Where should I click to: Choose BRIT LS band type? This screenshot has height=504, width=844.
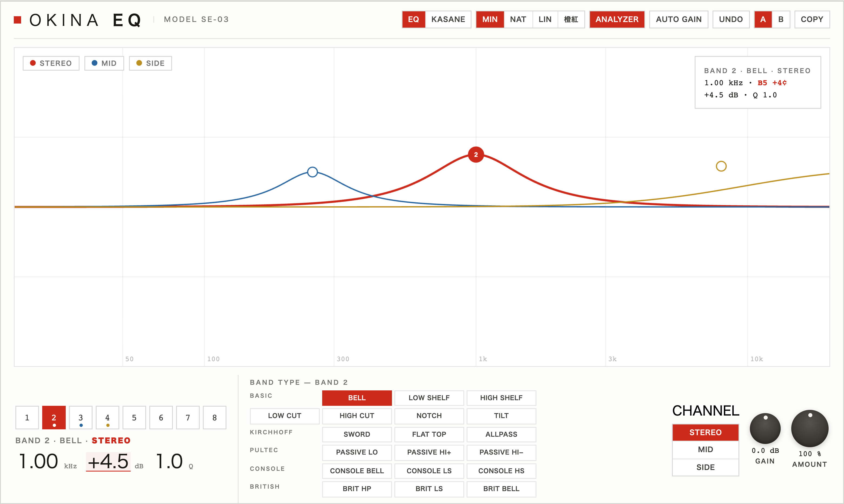429,489
